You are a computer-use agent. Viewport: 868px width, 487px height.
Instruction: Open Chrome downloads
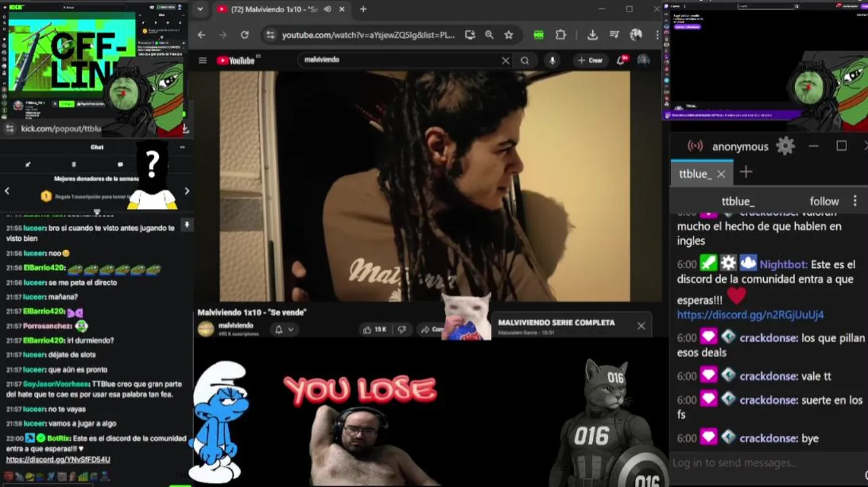pos(592,34)
